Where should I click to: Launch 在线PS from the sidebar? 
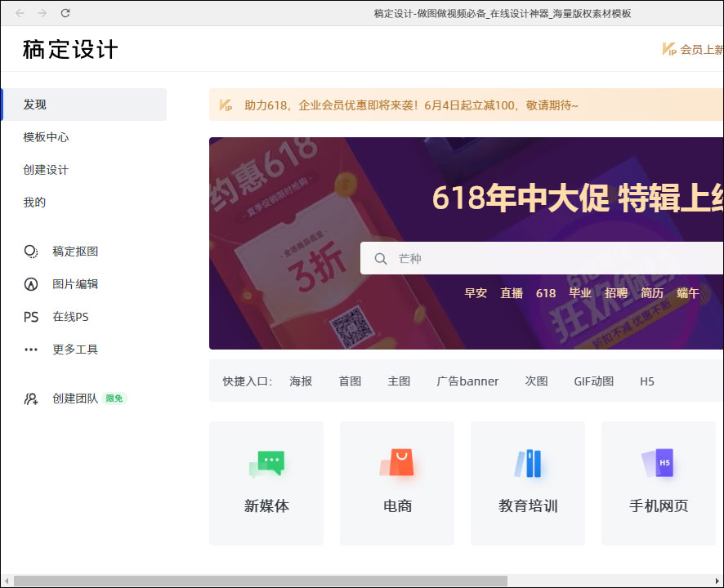click(x=31, y=317)
